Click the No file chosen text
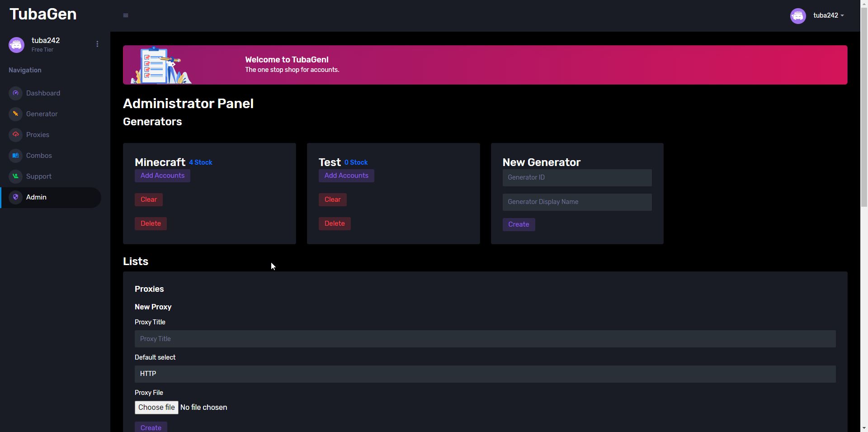Viewport: 868px width, 432px height. pyautogui.click(x=204, y=408)
